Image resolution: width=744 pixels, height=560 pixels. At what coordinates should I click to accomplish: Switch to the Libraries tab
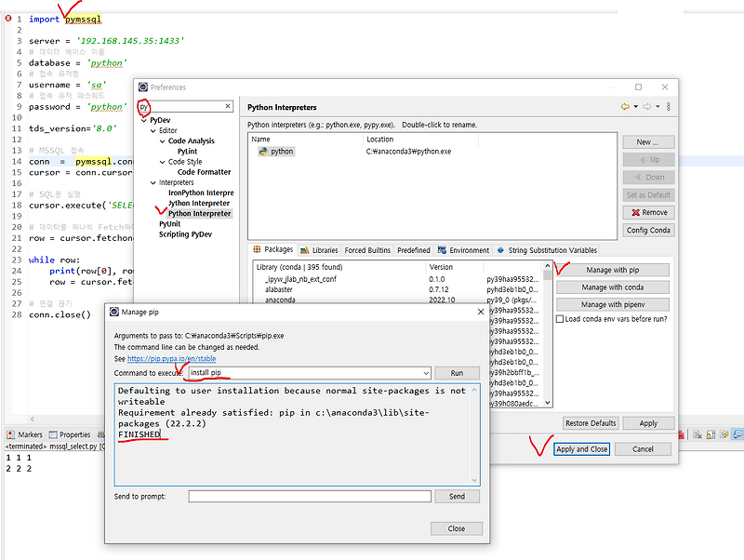coord(325,249)
